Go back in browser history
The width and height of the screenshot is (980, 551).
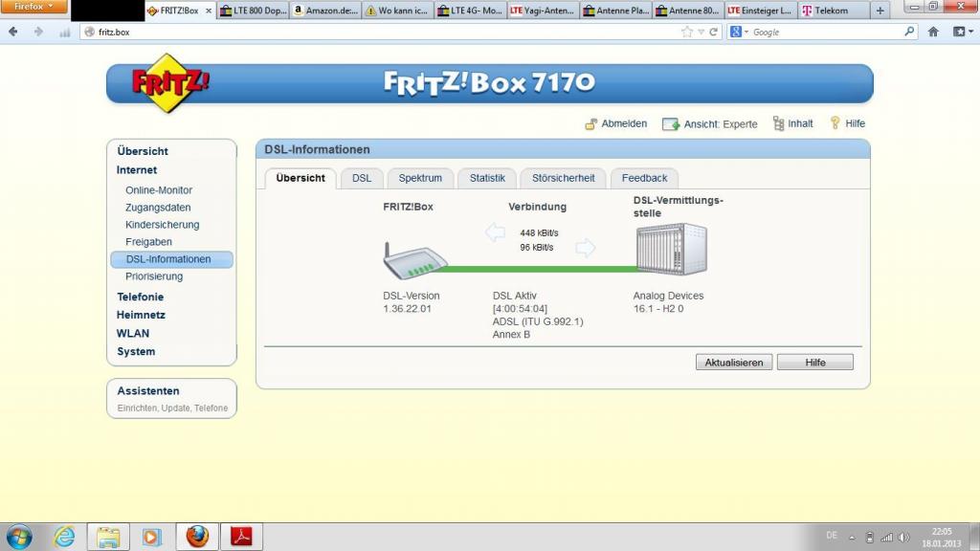point(13,32)
